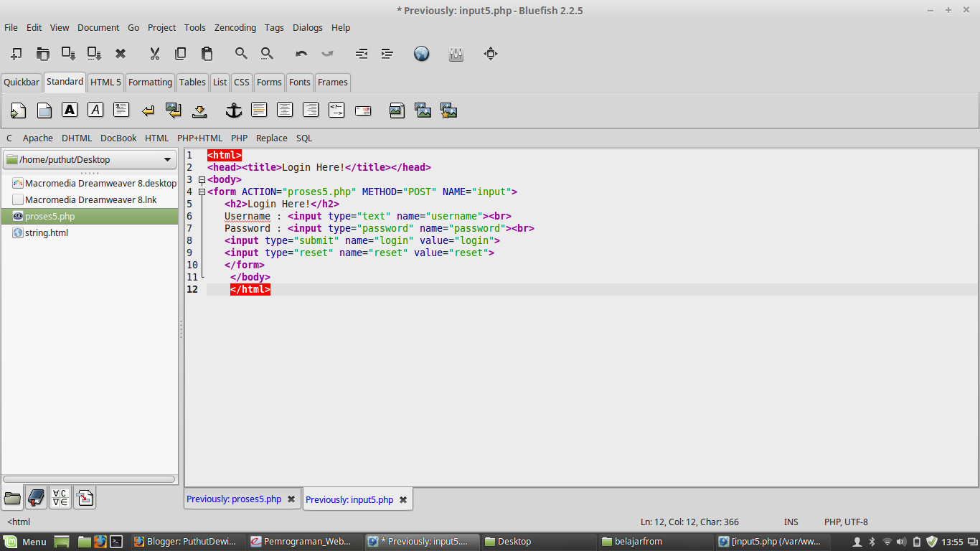This screenshot has width=980, height=551.
Task: Click the Anchor icon
Action: click(x=234, y=110)
